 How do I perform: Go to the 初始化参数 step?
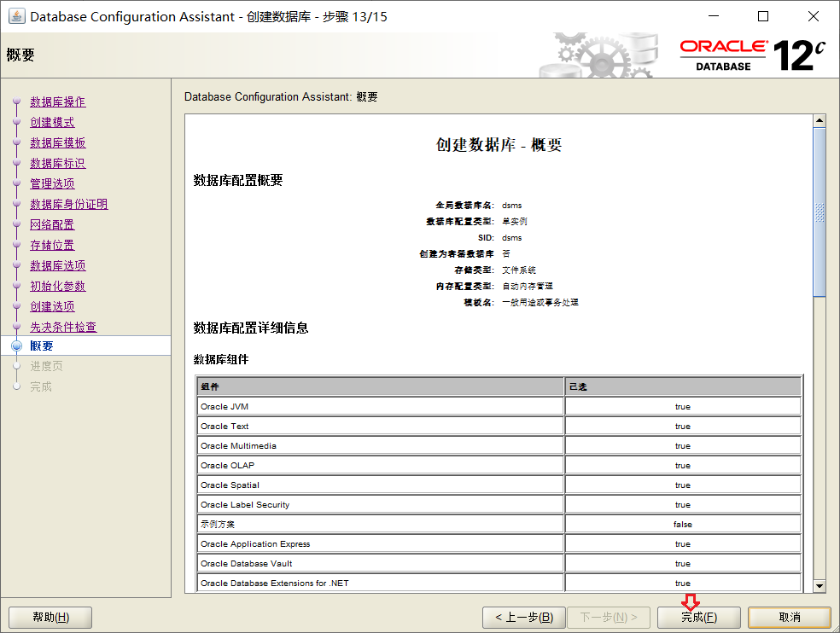[58, 286]
